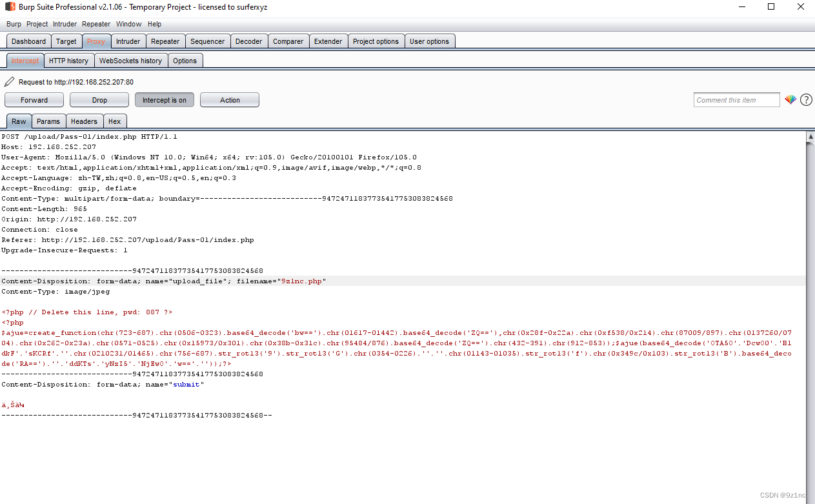This screenshot has height=504, width=815.
Task: Click the Comment this item field
Action: pyautogui.click(x=737, y=100)
